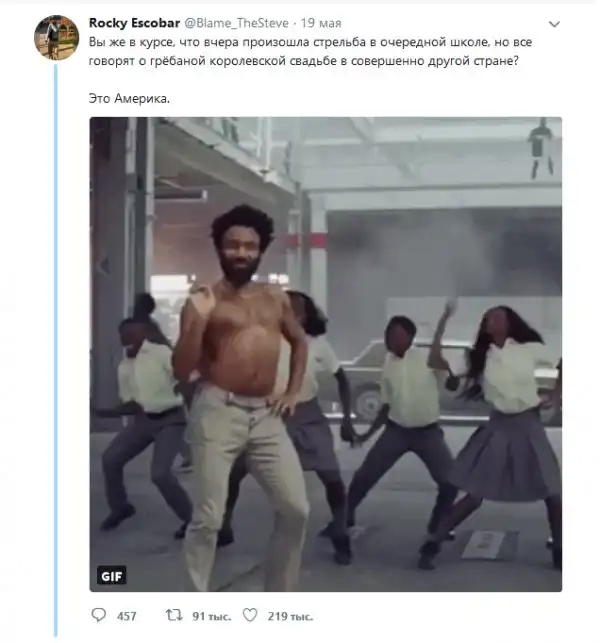Open Rocky Escobar's profile avatar
The image size is (600, 643).
pyautogui.click(x=56, y=37)
